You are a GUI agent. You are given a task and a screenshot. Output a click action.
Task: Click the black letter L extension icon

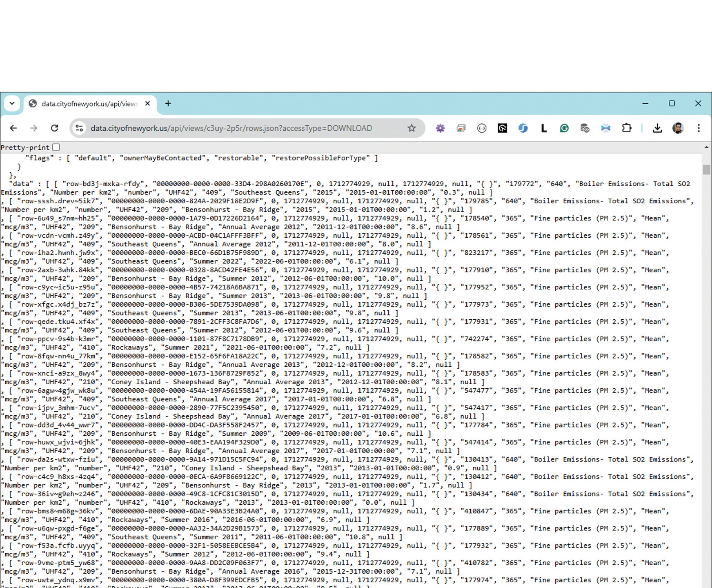pos(543,128)
